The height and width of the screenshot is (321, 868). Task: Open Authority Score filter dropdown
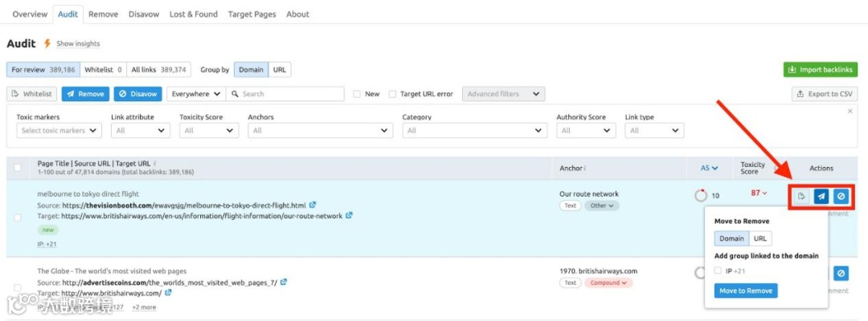[x=586, y=130]
